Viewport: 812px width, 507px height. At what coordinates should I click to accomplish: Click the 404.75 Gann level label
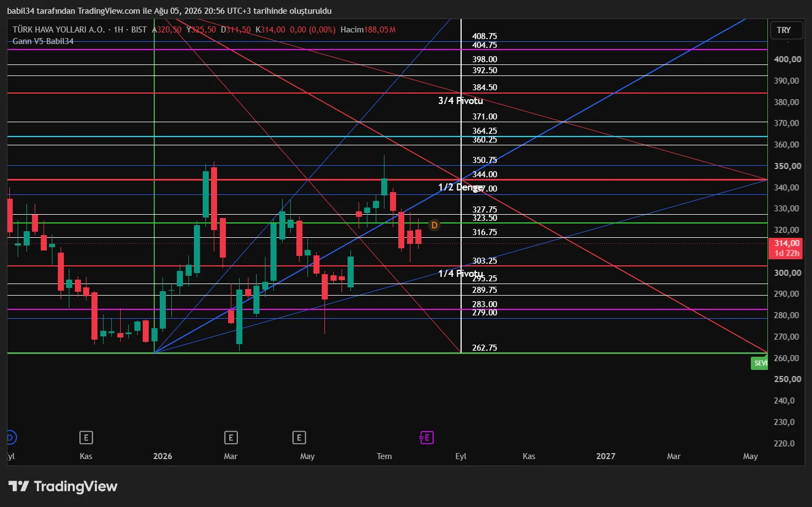(x=485, y=45)
